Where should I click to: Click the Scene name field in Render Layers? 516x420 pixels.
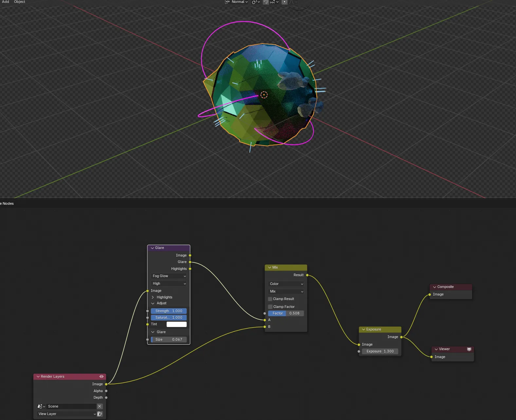pos(71,406)
